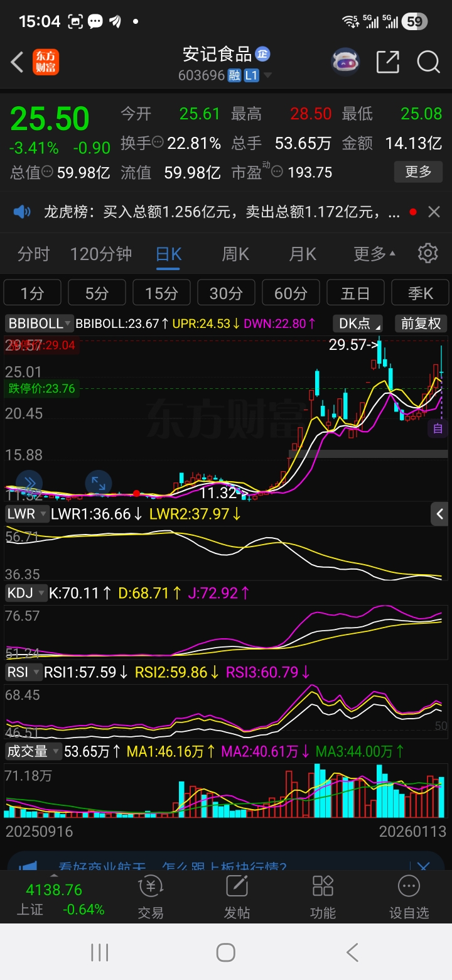
Task: Tap the back arrow in the header
Action: click(17, 62)
